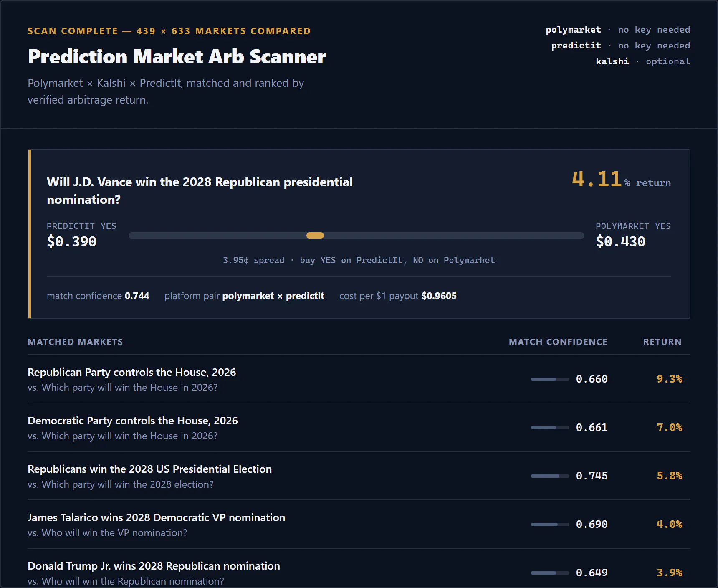718x588 pixels.
Task: Click 'vs. Which party will win the 2028 election?' subtitle
Action: [x=121, y=484]
